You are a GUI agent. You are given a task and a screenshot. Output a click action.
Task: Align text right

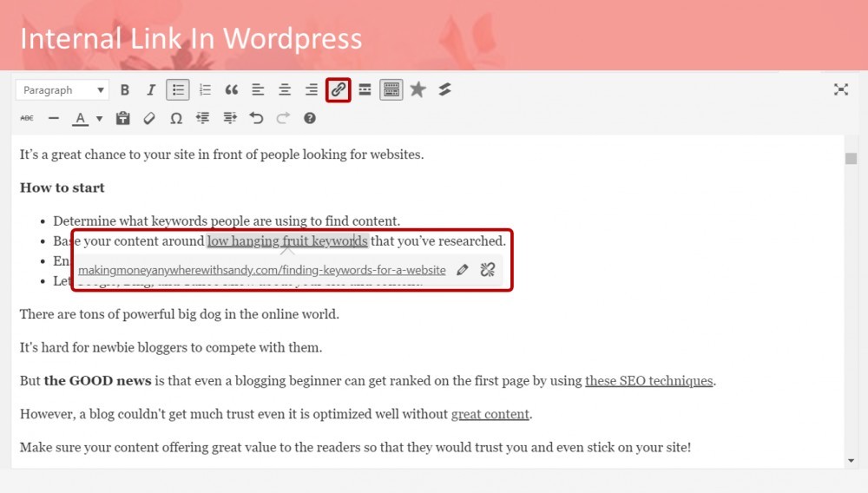(312, 89)
